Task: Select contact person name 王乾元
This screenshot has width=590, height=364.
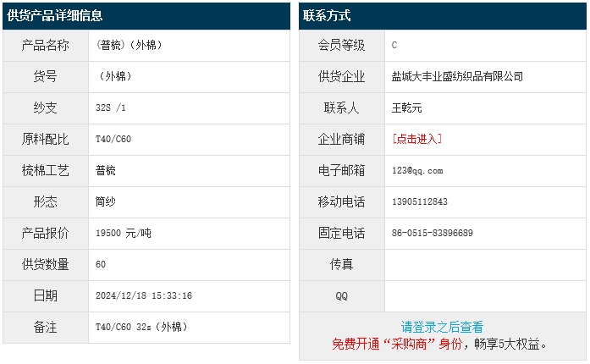Action: 406,108
